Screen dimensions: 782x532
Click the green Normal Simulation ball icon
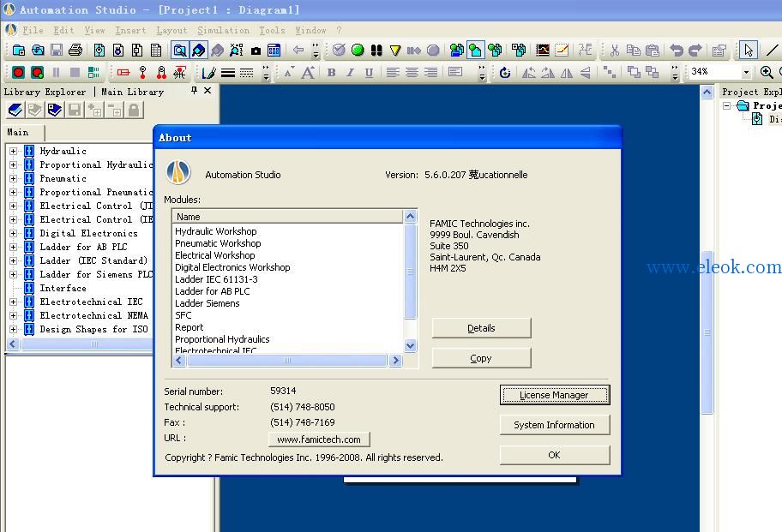coord(357,50)
